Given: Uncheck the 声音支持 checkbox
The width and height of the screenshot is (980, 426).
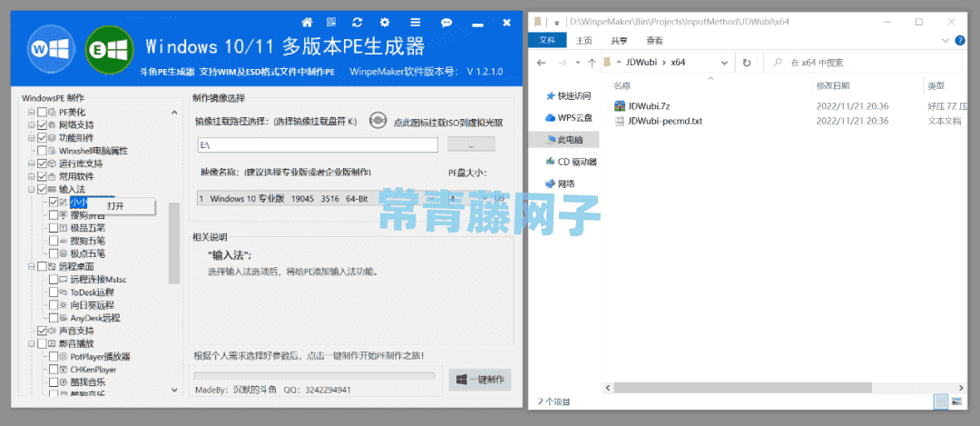Looking at the screenshot, I should [42, 331].
